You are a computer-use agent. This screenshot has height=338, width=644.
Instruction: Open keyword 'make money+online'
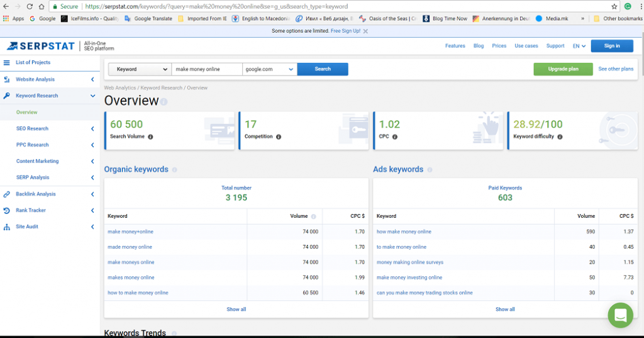point(130,232)
